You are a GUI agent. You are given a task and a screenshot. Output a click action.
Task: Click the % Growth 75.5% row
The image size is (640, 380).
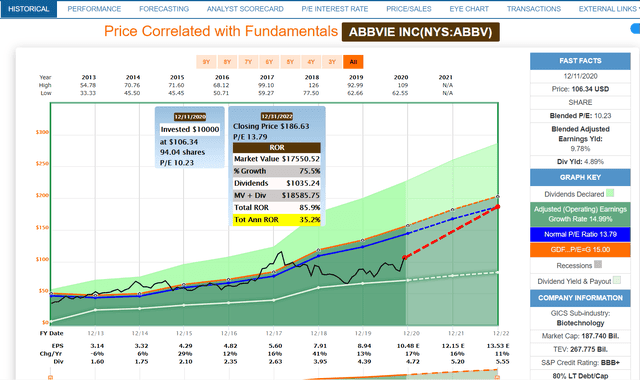tap(277, 171)
